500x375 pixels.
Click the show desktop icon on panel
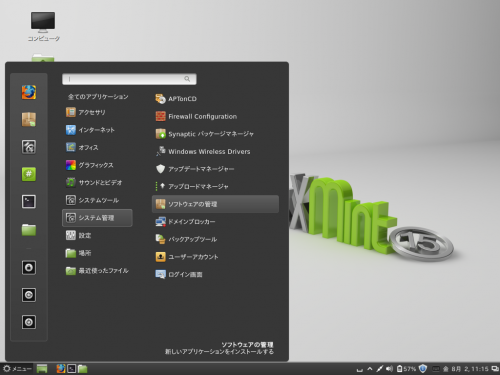point(42,369)
